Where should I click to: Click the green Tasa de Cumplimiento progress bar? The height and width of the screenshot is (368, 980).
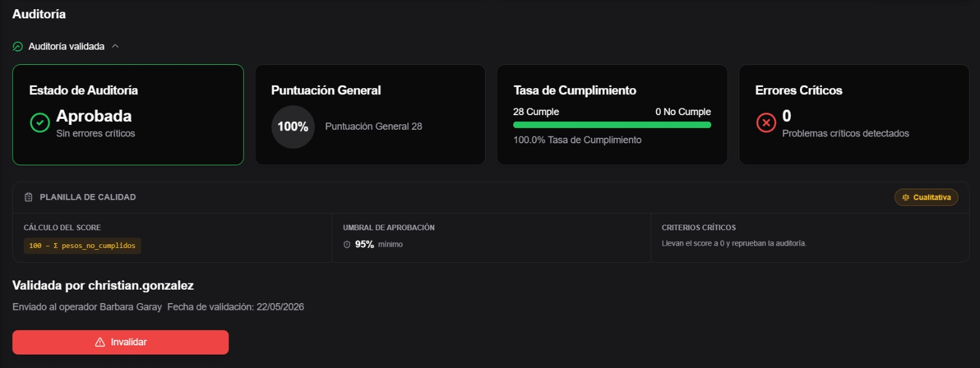[x=612, y=125]
